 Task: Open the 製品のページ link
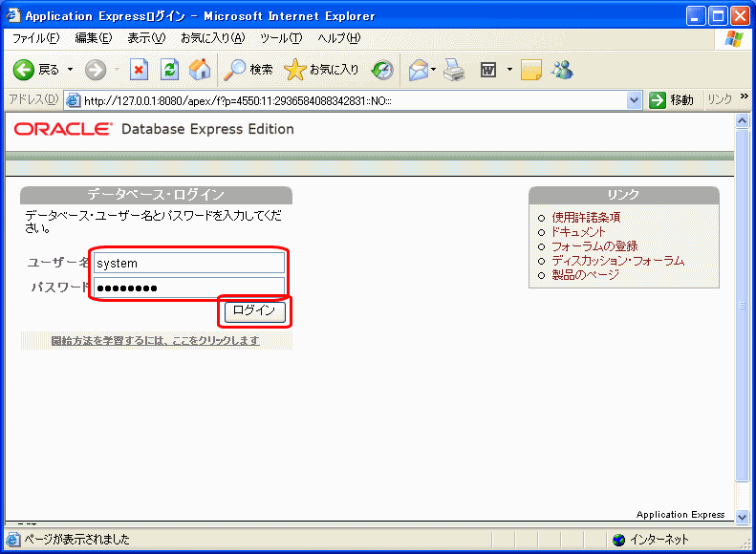585,275
